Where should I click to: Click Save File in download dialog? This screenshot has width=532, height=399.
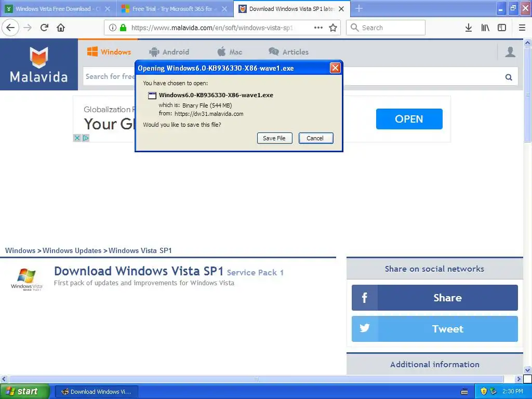click(x=274, y=138)
